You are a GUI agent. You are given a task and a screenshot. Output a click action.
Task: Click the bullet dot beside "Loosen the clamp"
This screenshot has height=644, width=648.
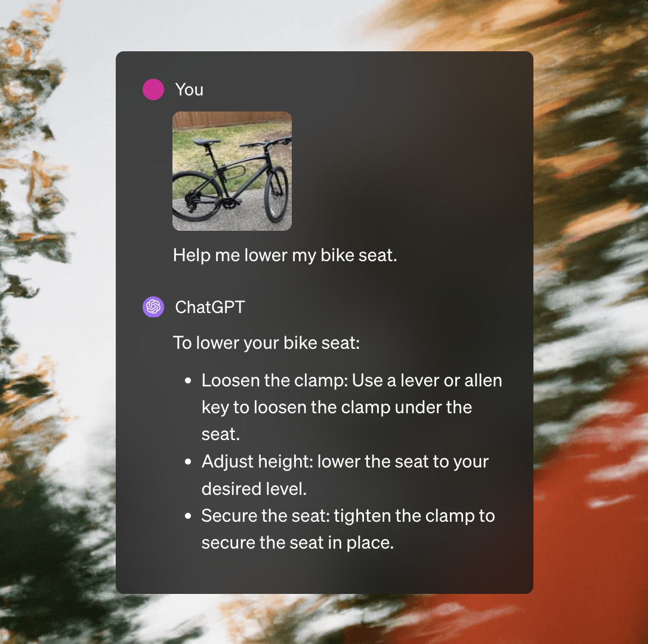[x=188, y=381]
